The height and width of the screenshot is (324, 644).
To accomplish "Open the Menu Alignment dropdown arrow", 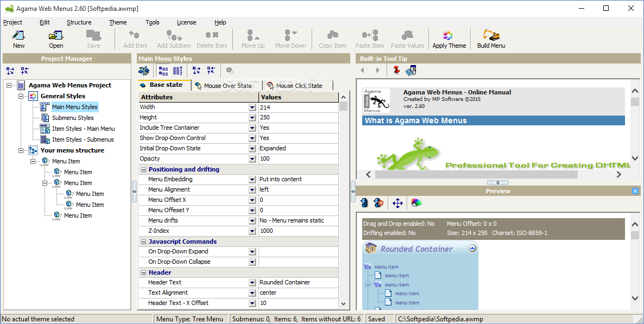I will click(x=252, y=190).
